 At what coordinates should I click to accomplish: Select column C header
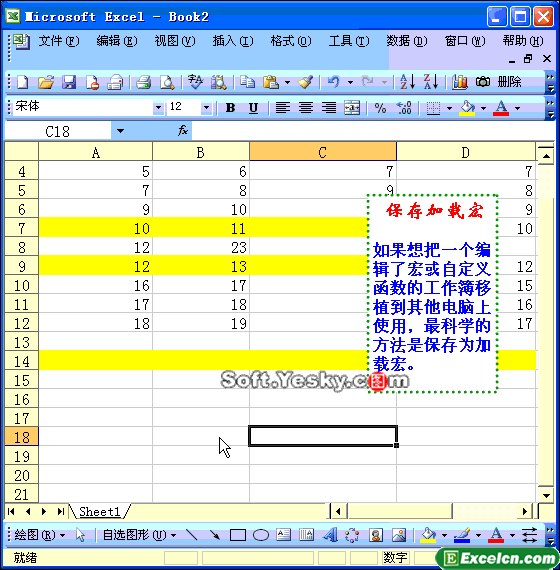click(323, 152)
